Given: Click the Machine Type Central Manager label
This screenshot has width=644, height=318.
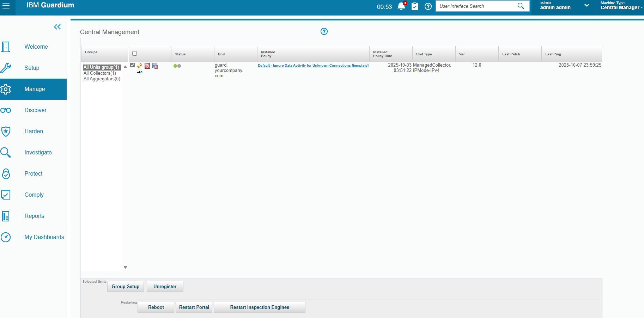Looking at the screenshot, I should 622,5.
